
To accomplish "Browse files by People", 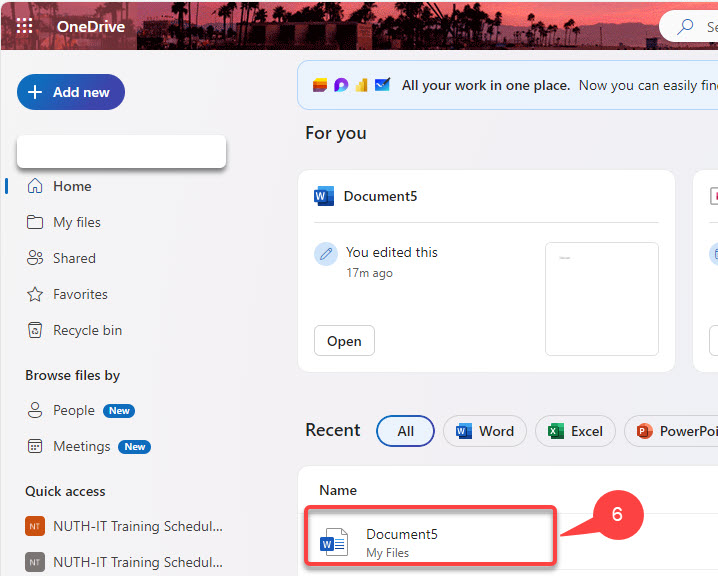I will pos(74,410).
